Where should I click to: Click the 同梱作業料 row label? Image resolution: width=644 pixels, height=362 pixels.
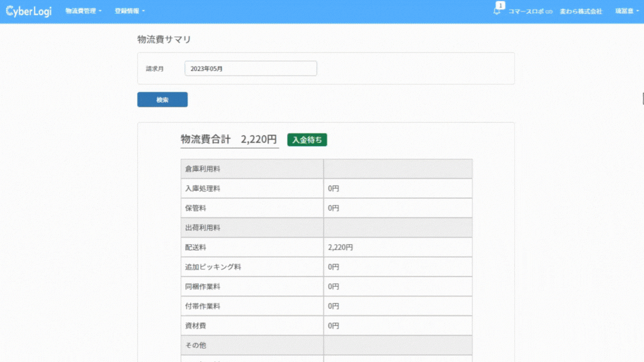pyautogui.click(x=202, y=287)
